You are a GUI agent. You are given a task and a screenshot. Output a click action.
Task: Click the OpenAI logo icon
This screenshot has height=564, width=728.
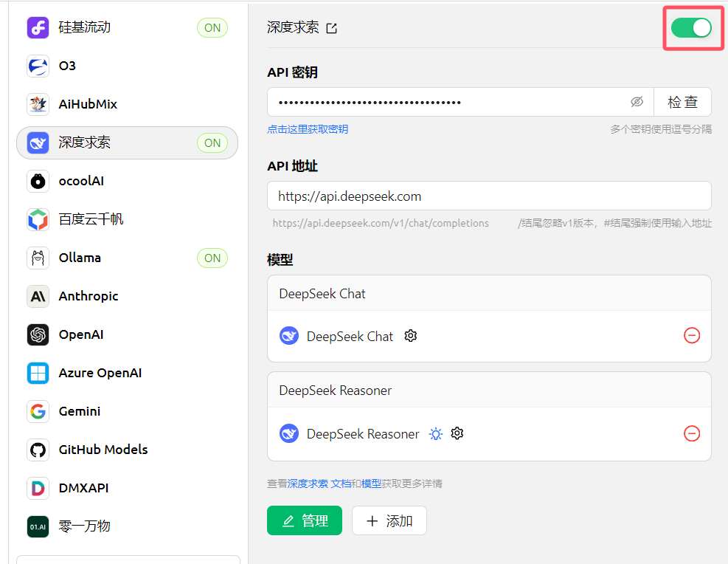[38, 334]
